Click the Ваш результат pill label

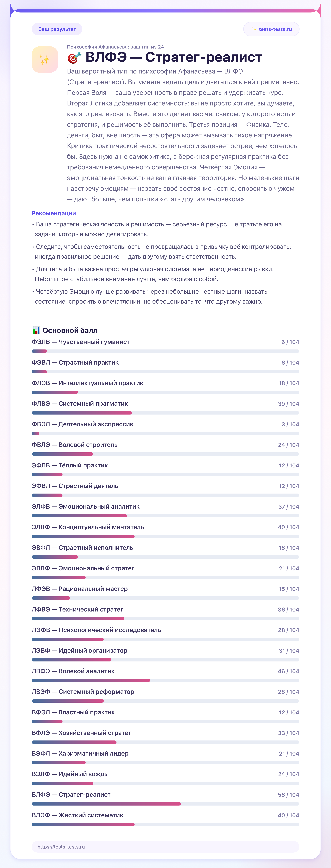[57, 29]
